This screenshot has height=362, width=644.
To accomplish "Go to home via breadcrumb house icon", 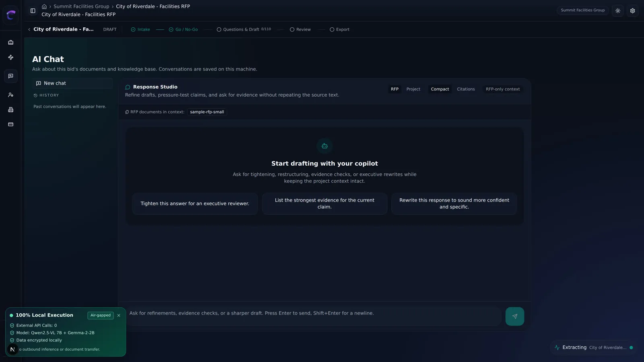I will (x=44, y=6).
